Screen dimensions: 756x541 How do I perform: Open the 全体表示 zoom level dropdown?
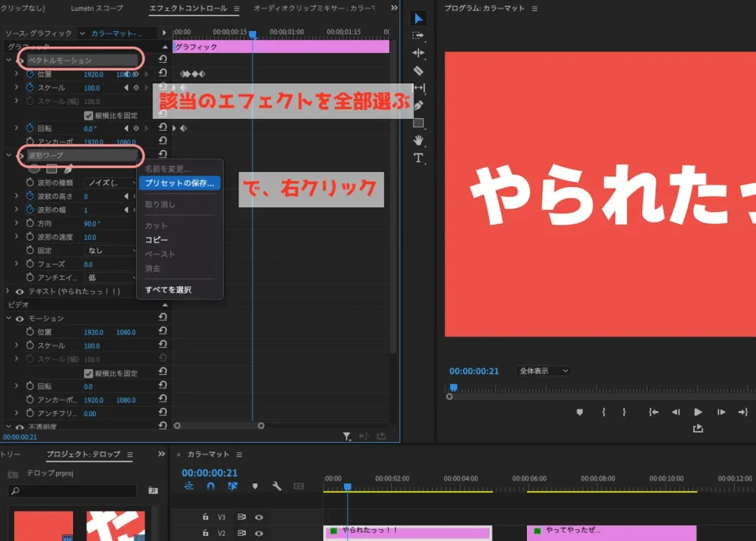click(x=543, y=371)
